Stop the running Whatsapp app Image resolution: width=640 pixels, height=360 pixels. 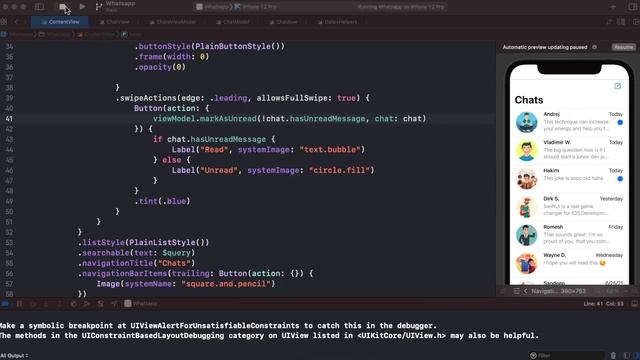[x=63, y=7]
